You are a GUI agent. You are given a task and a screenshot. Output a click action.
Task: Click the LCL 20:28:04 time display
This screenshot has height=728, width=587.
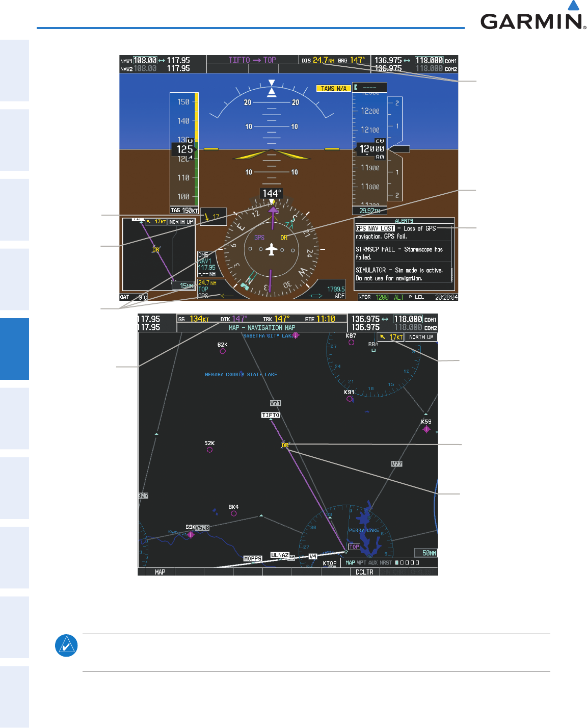point(436,297)
